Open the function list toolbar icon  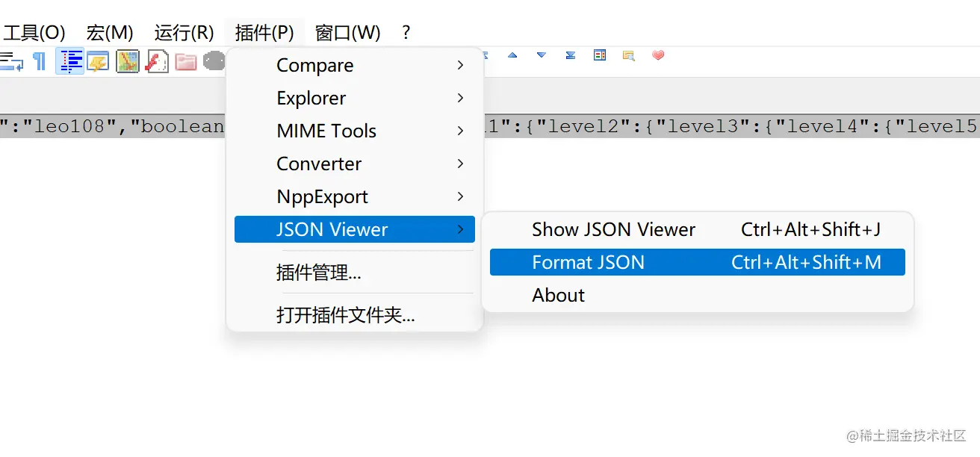coord(157,61)
